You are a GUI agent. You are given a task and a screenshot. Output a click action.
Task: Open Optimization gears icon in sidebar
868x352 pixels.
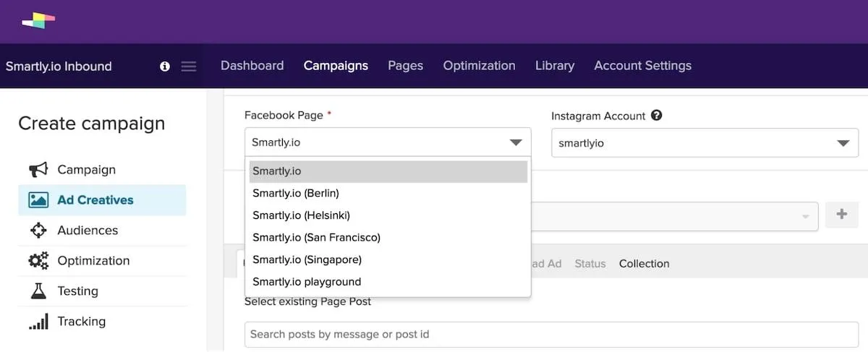click(x=38, y=261)
